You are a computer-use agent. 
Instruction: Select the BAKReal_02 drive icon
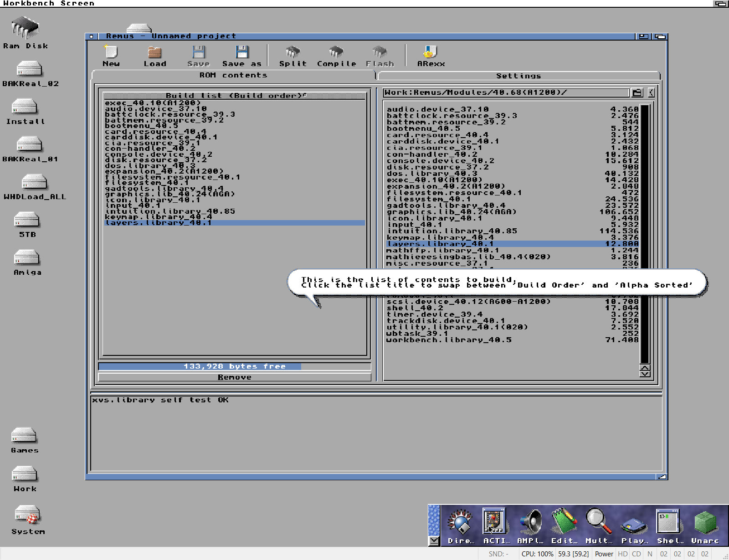coord(30,74)
